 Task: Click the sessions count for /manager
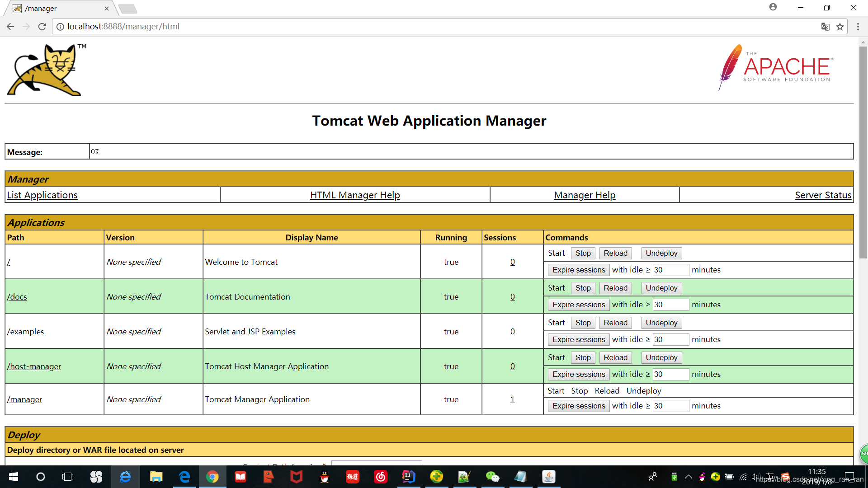pos(513,399)
